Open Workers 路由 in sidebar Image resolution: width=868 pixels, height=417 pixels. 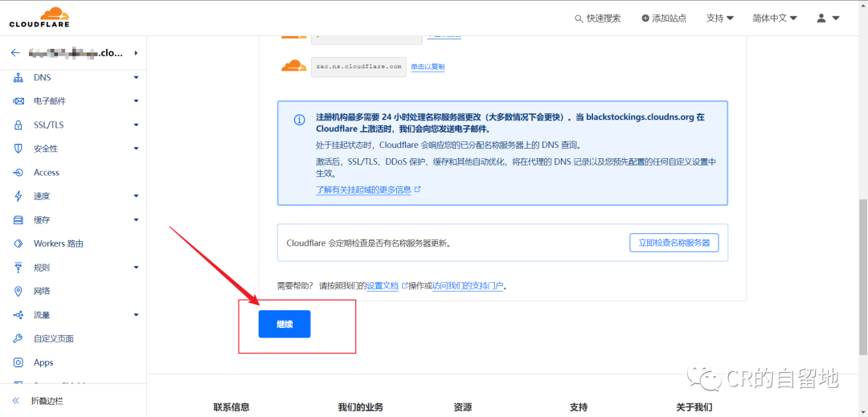[58, 243]
